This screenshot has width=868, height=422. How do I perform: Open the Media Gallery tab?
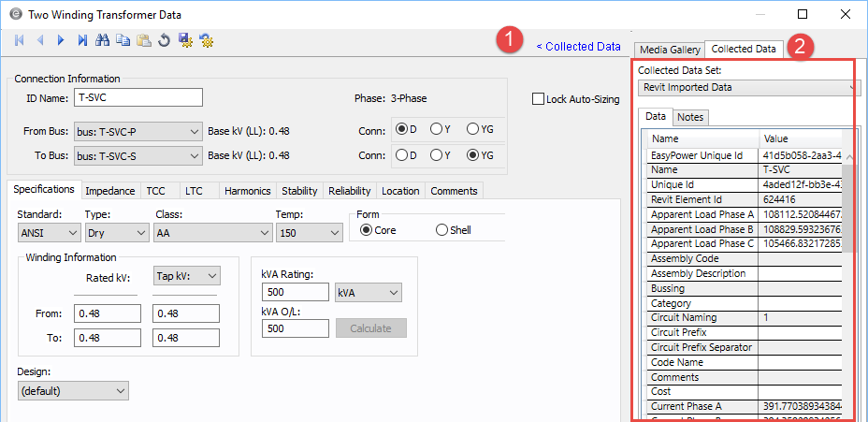click(x=669, y=49)
